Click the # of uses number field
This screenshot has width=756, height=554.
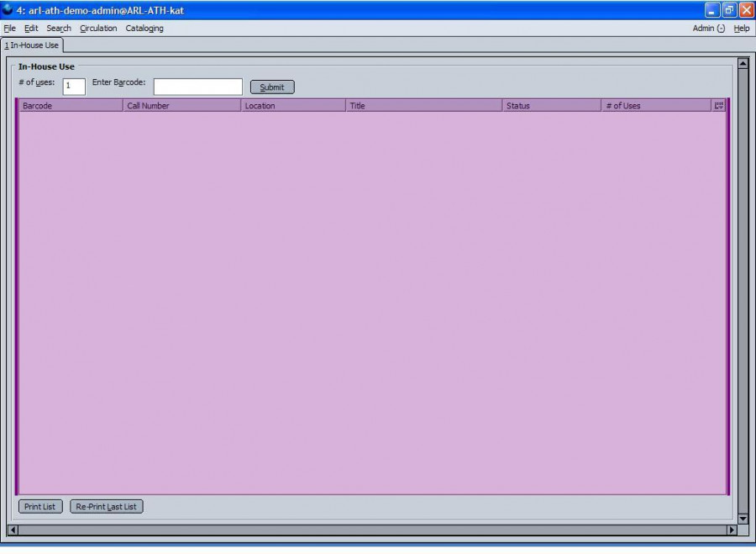(x=74, y=87)
